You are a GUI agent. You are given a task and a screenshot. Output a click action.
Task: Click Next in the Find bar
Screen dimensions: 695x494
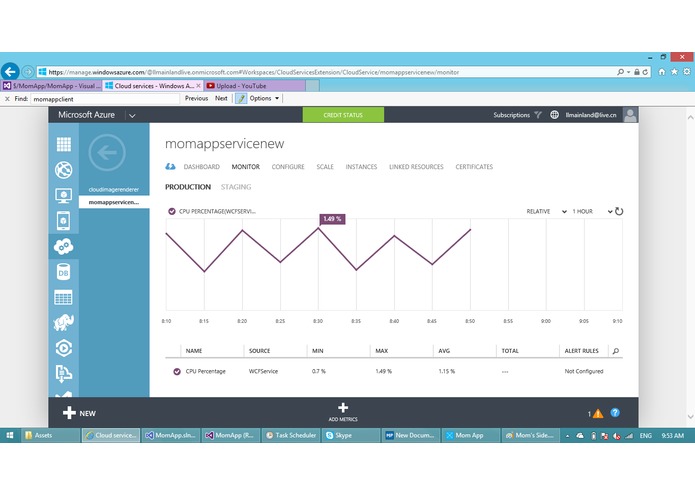(221, 98)
